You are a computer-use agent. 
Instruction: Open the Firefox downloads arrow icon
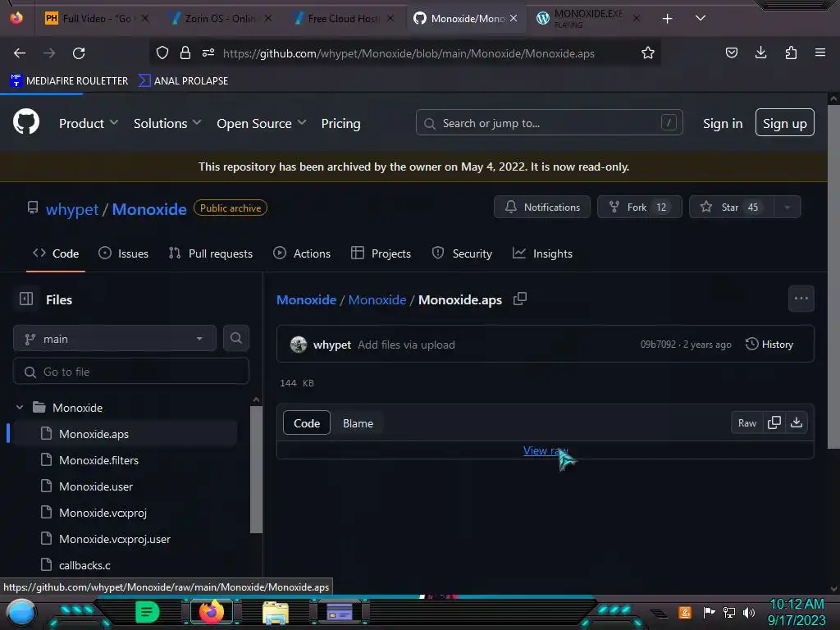click(x=760, y=52)
